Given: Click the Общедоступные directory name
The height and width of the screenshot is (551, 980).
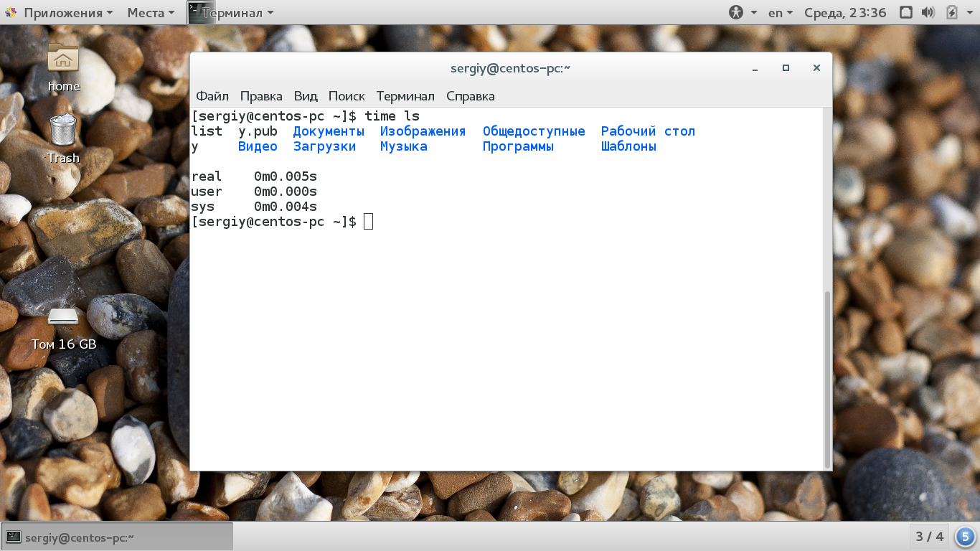Looking at the screenshot, I should click(x=534, y=131).
